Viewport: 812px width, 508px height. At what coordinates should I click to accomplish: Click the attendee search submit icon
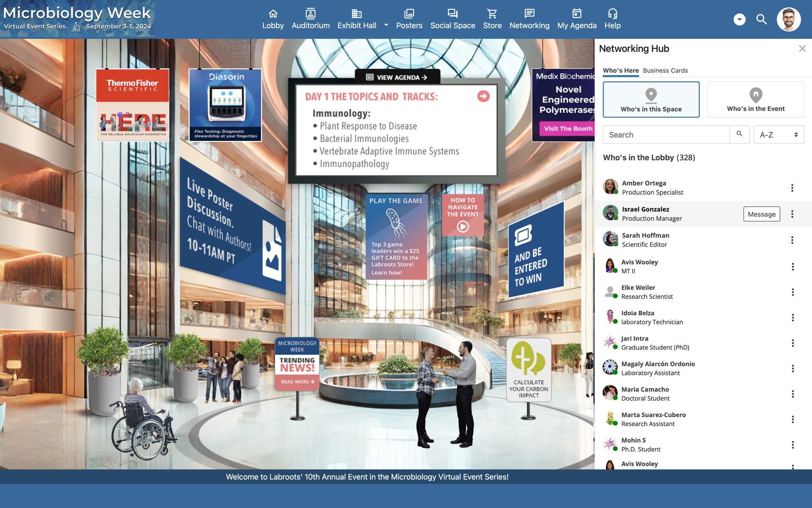pyautogui.click(x=739, y=134)
